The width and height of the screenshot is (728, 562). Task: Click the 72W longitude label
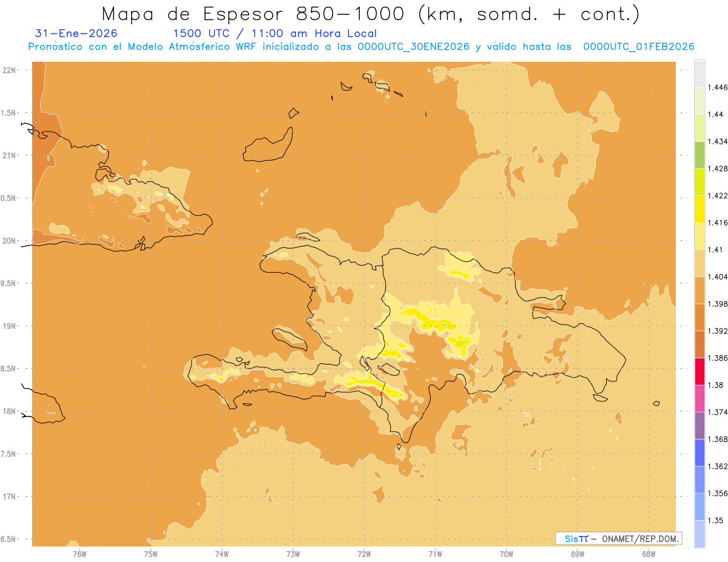pos(364,554)
